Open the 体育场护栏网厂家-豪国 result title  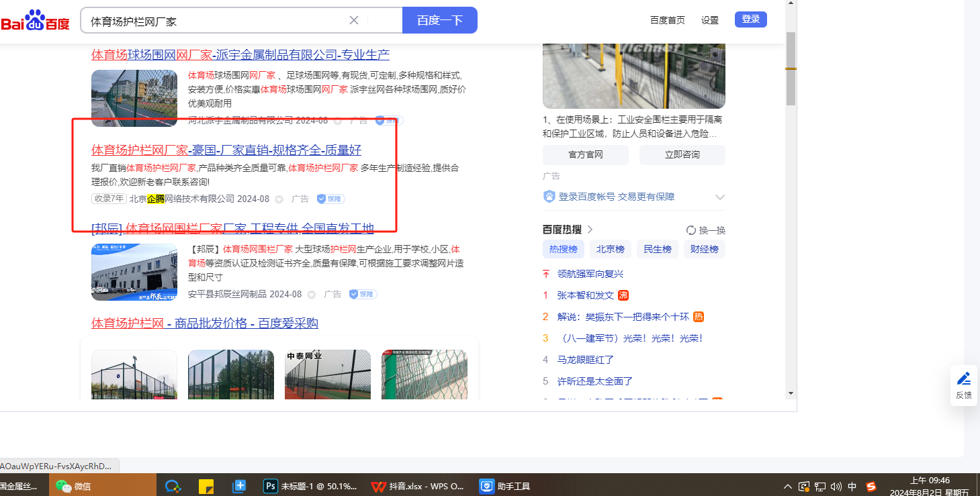coord(226,150)
